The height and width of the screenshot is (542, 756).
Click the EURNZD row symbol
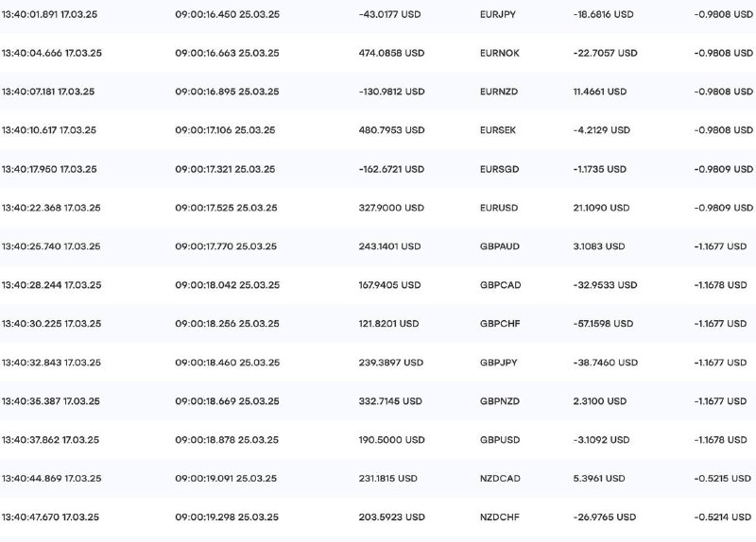point(499,92)
